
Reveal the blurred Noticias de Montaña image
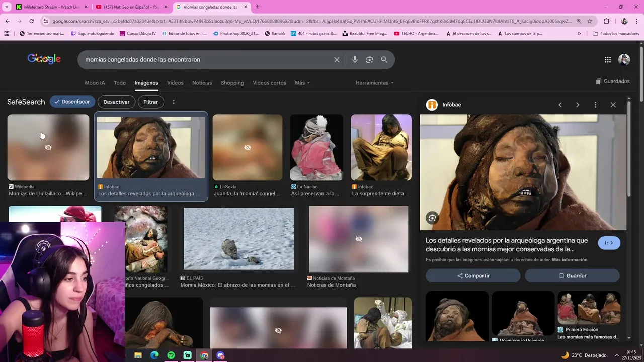[x=358, y=239]
